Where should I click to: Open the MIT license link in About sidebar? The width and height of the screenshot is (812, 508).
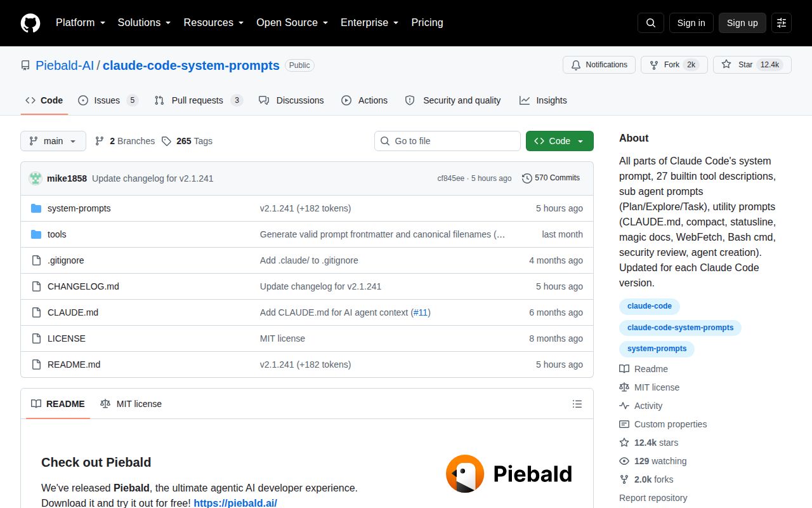650,387
